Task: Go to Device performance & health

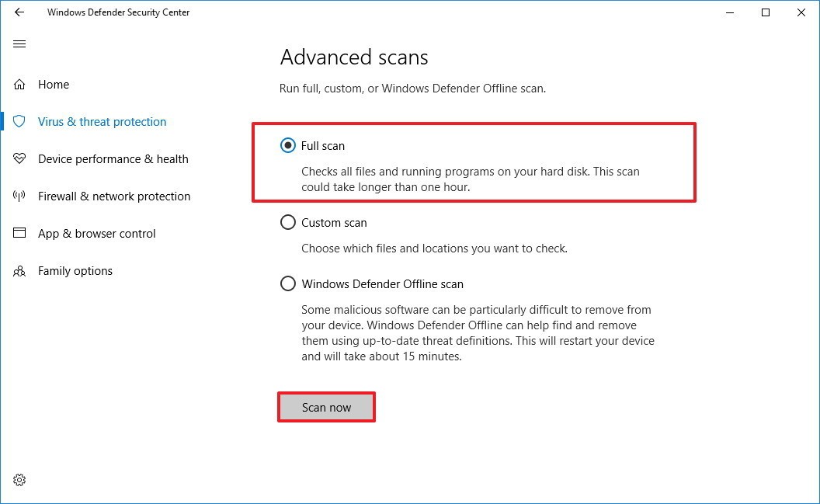Action: pos(113,159)
